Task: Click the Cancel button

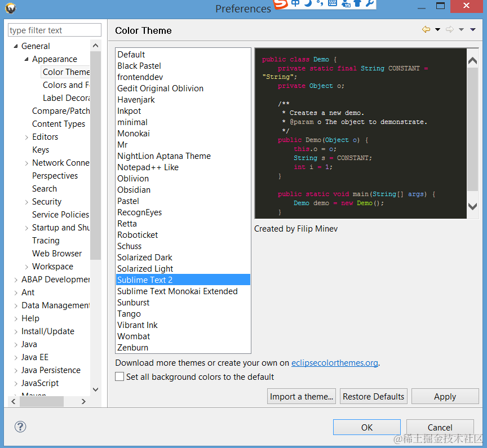Action: click(440, 428)
